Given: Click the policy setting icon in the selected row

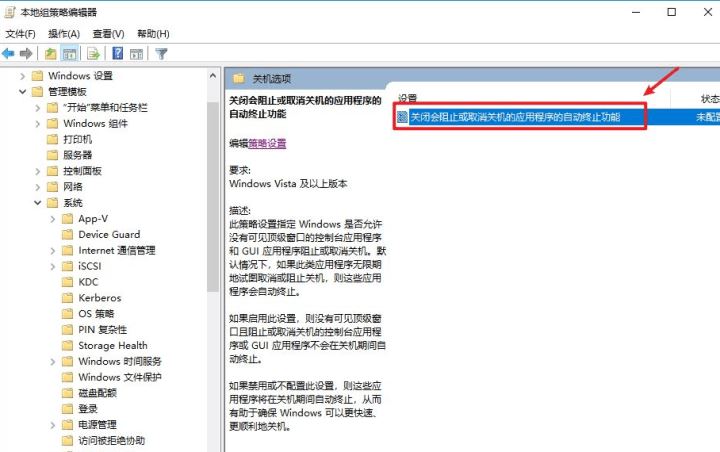Looking at the screenshot, I should [402, 117].
